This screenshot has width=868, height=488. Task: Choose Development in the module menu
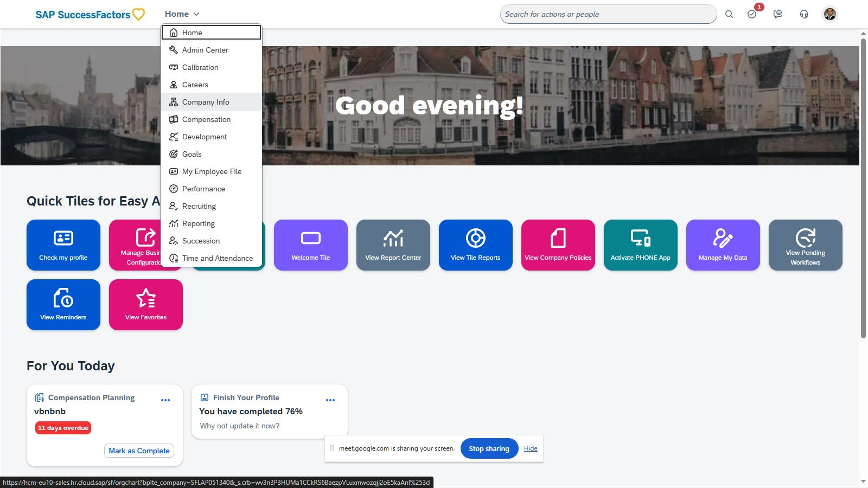point(212,137)
